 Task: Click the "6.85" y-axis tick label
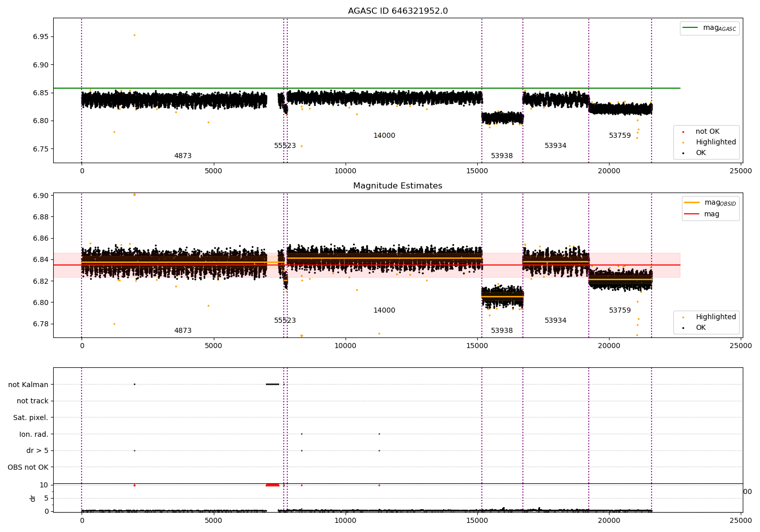tap(41, 93)
